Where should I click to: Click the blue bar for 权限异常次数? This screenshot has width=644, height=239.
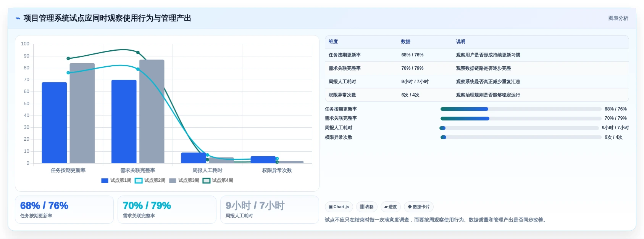pyautogui.click(x=263, y=160)
